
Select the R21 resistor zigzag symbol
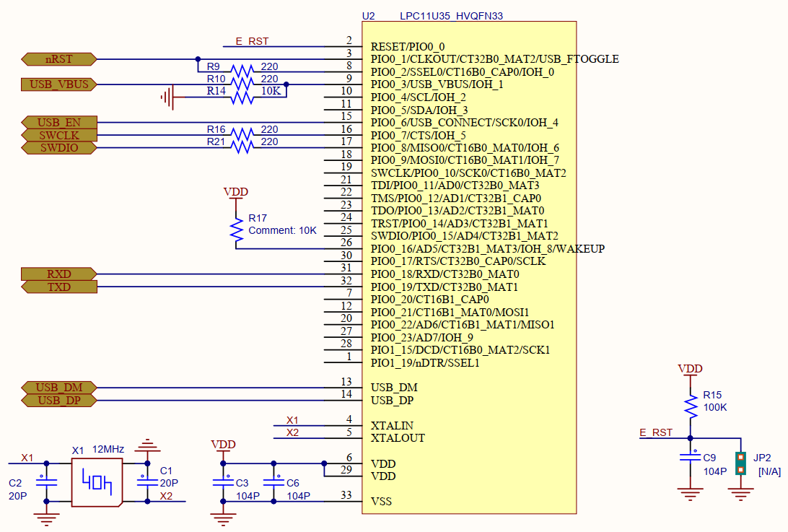pos(242,147)
